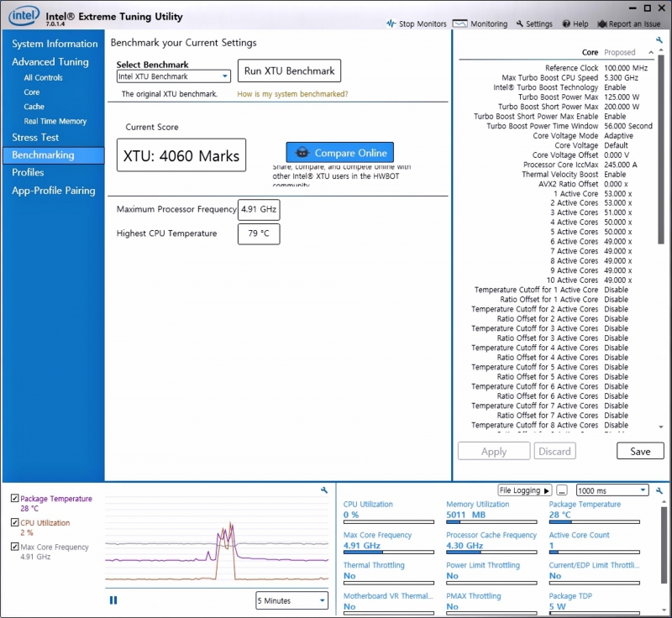Toggle the CPU Utilization checkbox
672x618 pixels.
(x=14, y=522)
